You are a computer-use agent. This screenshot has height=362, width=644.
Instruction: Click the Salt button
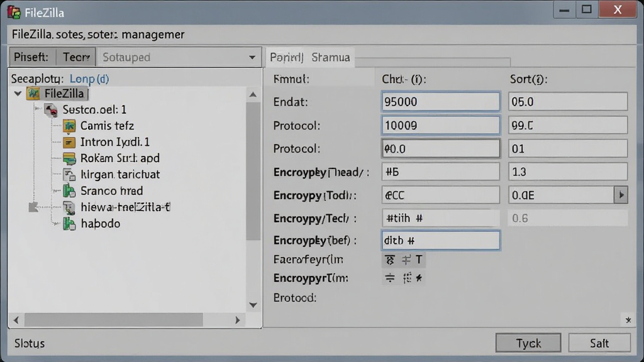click(x=599, y=343)
